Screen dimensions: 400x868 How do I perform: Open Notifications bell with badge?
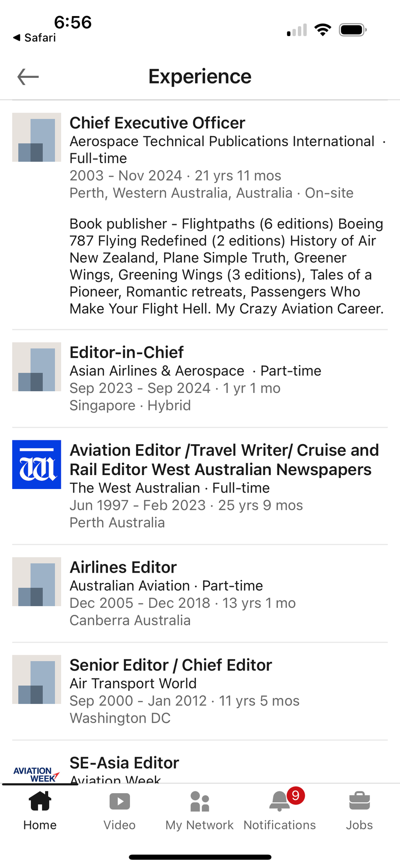(280, 811)
